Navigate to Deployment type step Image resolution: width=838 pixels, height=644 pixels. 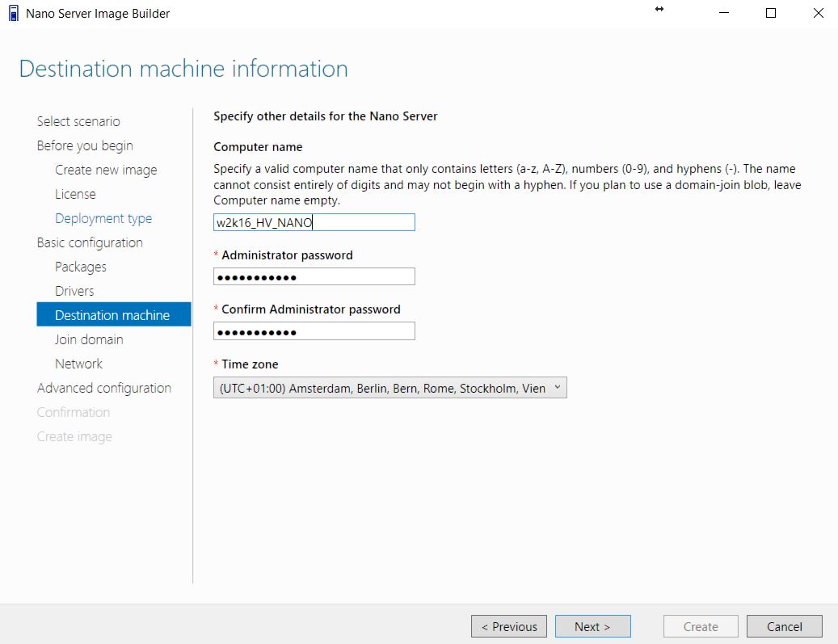(103, 218)
